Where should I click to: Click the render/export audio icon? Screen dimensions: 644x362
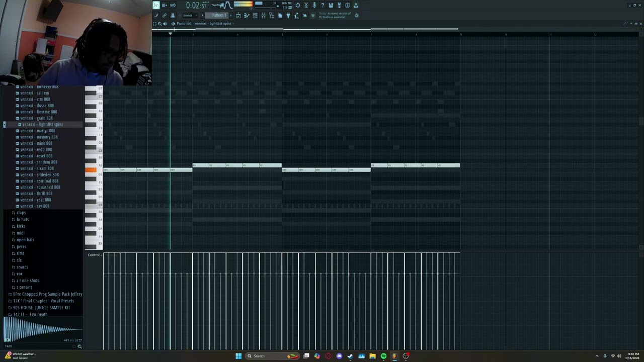pyautogui.click(x=339, y=5)
